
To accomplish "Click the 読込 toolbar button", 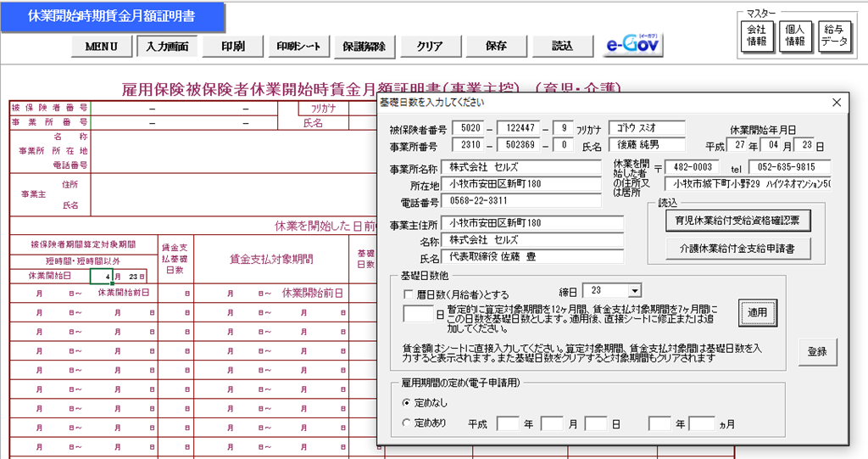I will 562,47.
